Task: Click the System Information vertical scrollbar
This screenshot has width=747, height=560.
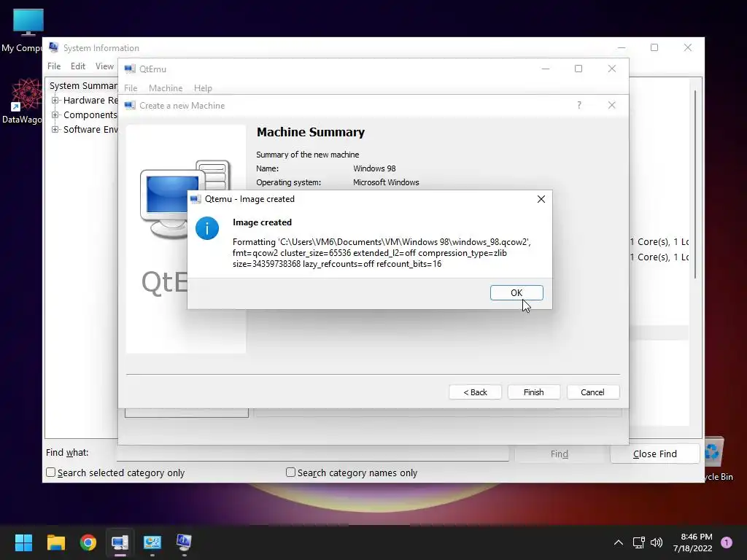Action: pyautogui.click(x=695, y=184)
